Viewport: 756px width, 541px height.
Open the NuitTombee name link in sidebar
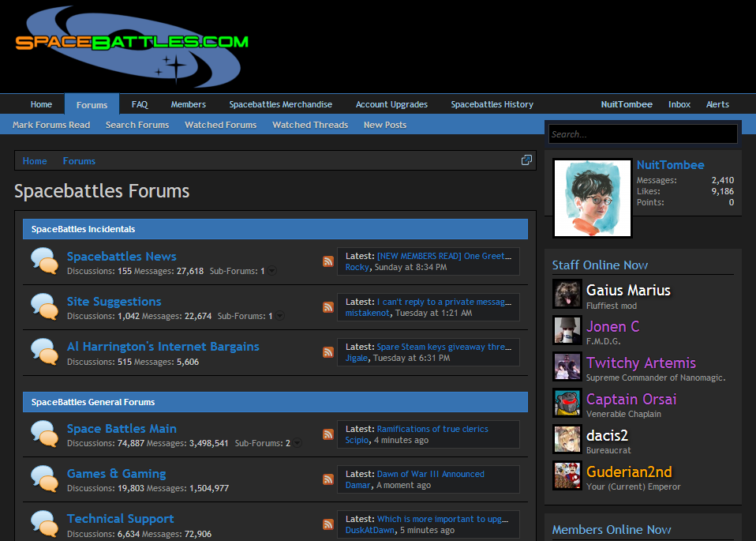coord(670,165)
